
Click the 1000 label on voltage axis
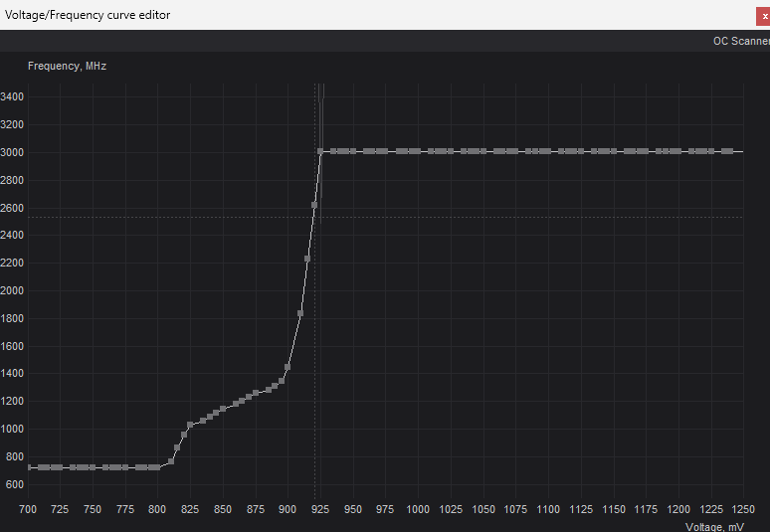418,509
